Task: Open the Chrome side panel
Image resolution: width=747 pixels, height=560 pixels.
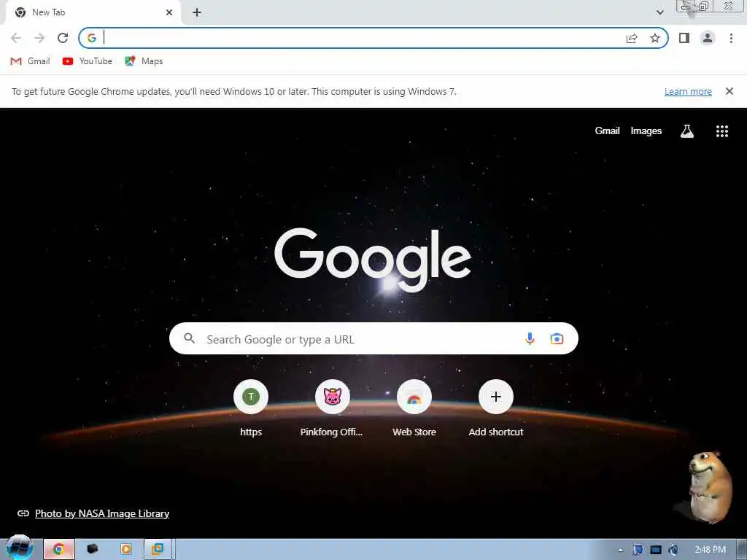Action: pyautogui.click(x=684, y=38)
